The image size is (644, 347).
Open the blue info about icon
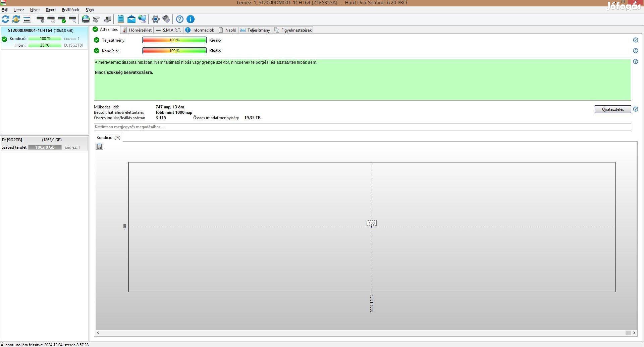point(191,19)
